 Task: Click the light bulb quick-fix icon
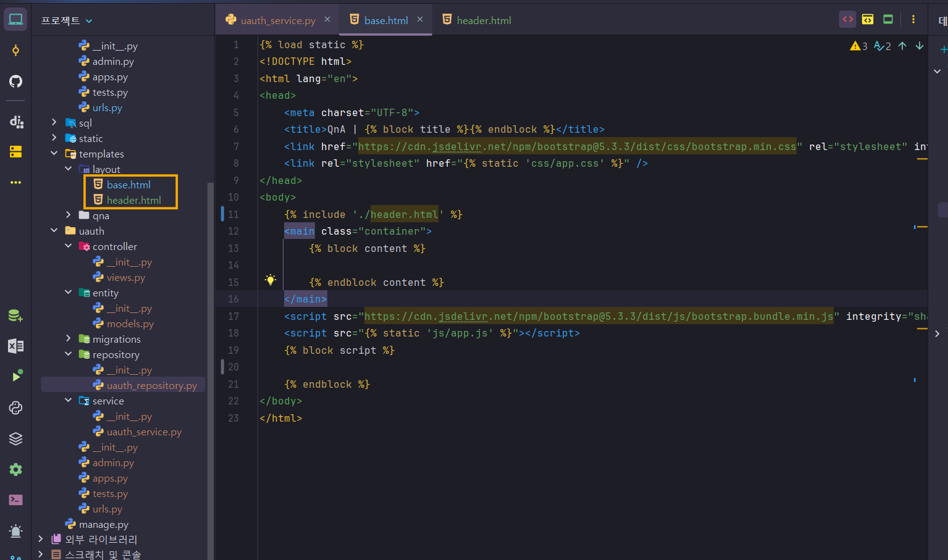pos(270,280)
